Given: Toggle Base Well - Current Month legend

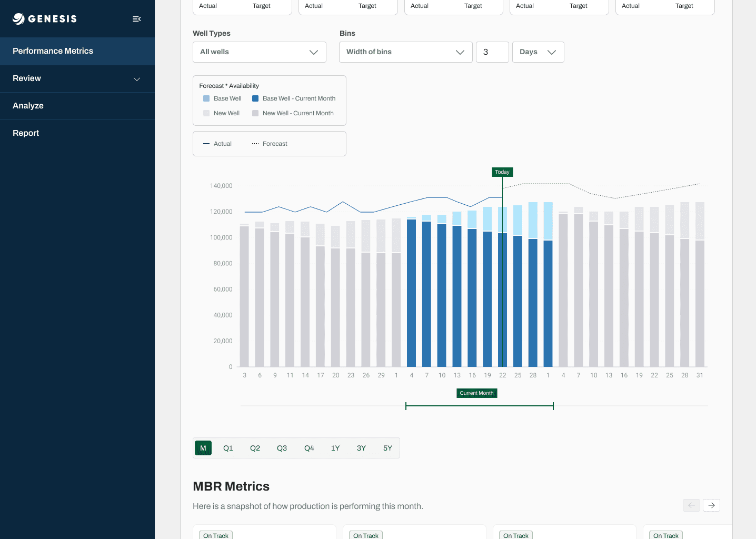Looking at the screenshot, I should [294, 98].
